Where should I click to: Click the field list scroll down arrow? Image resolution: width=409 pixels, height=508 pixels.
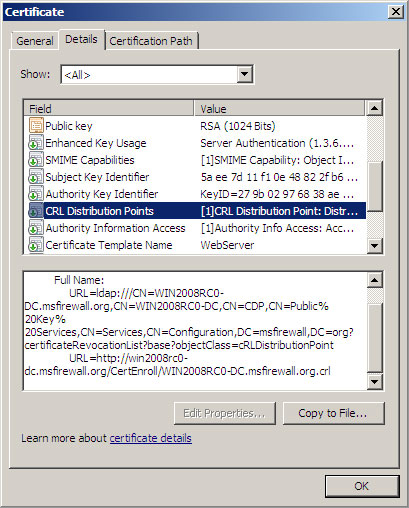tap(374, 246)
